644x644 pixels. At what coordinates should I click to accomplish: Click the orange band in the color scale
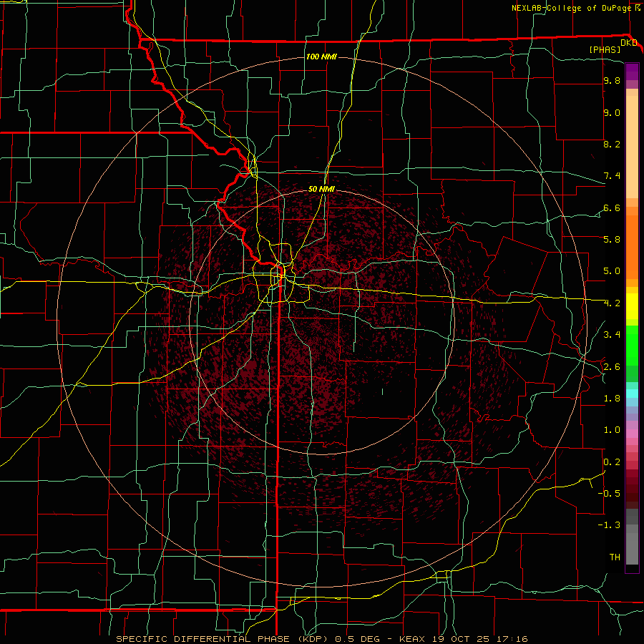point(632,246)
